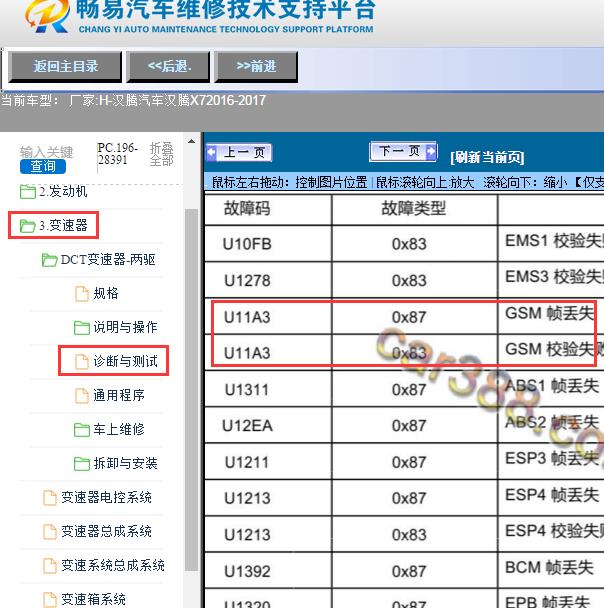Expand the 拆卸与安装 folder icon

[81, 464]
